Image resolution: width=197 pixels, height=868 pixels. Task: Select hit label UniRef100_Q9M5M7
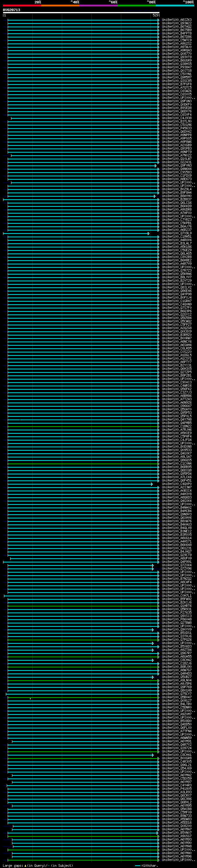(x=176, y=78)
